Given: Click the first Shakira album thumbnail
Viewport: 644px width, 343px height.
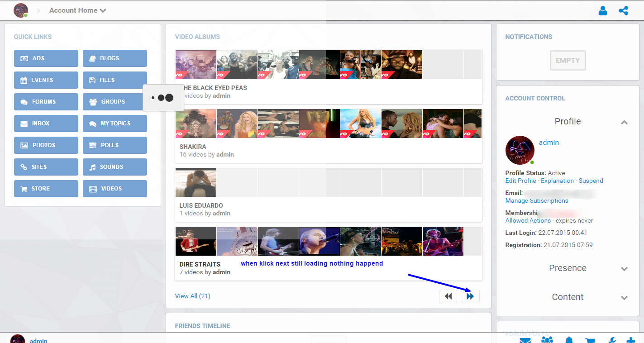Looking at the screenshot, I should (196, 124).
